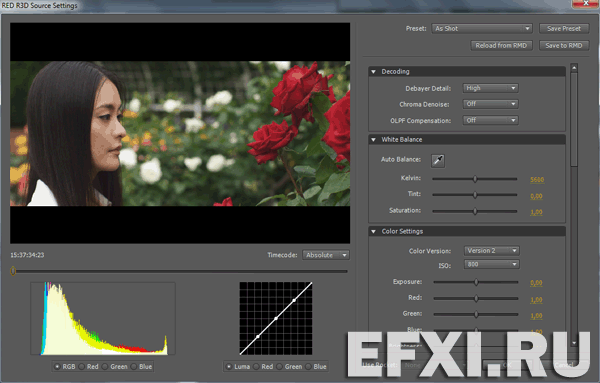The image size is (600, 383).
Task: Open the ISO dropdown set to 800
Action: (x=492, y=264)
